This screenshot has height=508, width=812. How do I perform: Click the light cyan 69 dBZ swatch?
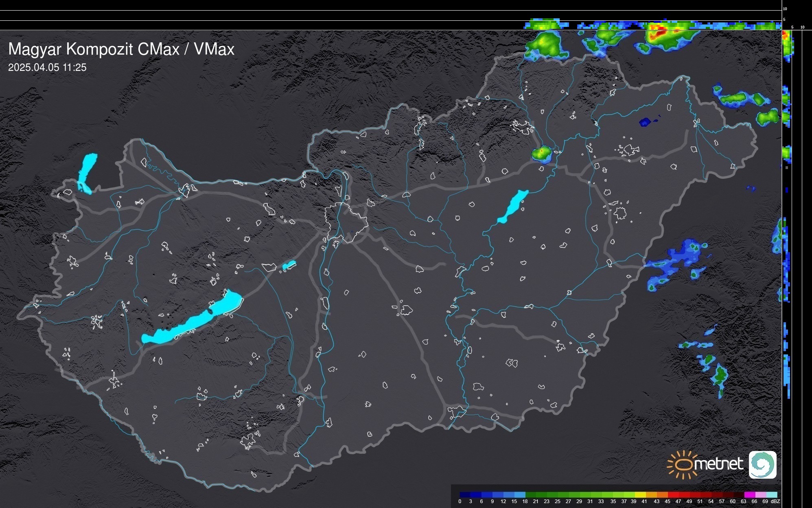(x=771, y=495)
